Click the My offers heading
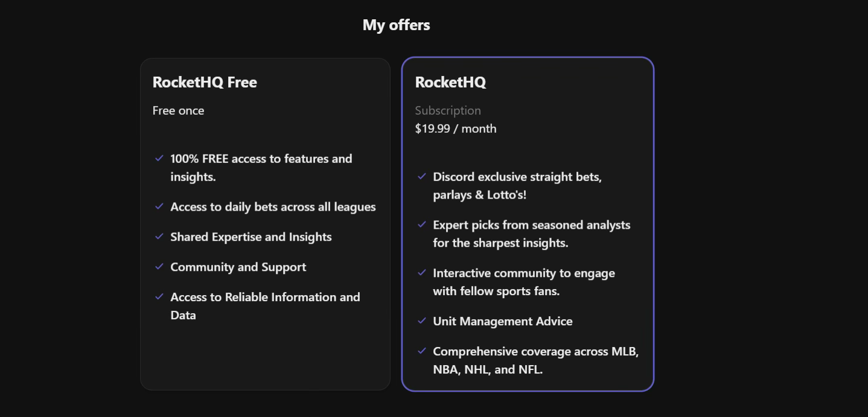This screenshot has height=417, width=868. (x=396, y=25)
